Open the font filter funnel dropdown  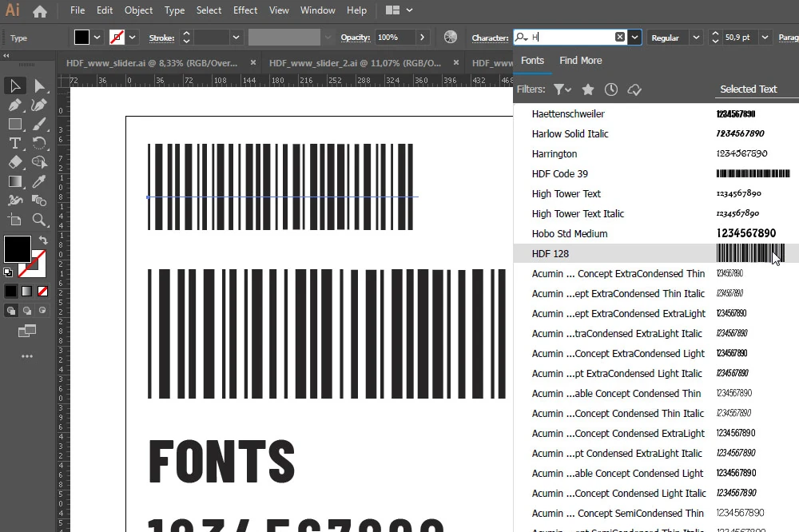tap(562, 89)
